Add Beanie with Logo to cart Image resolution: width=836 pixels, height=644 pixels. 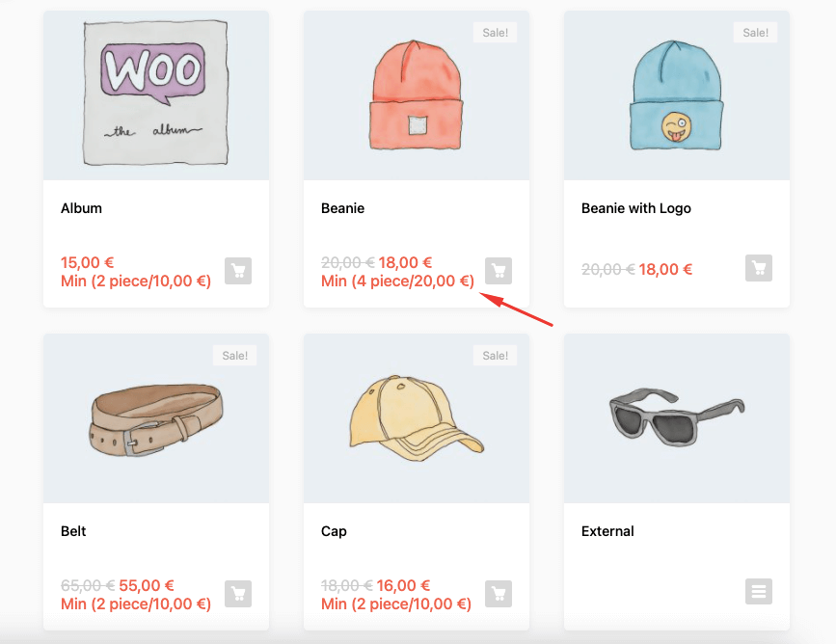click(759, 269)
